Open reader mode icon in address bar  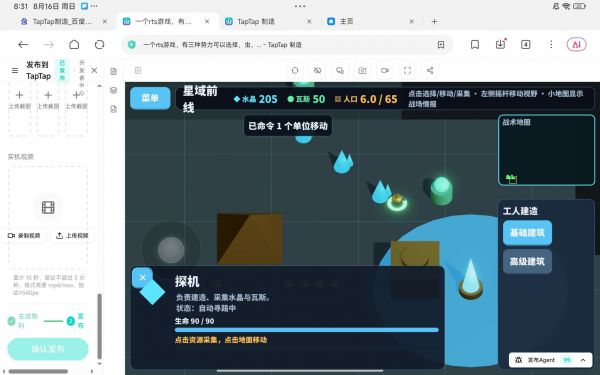click(x=441, y=45)
